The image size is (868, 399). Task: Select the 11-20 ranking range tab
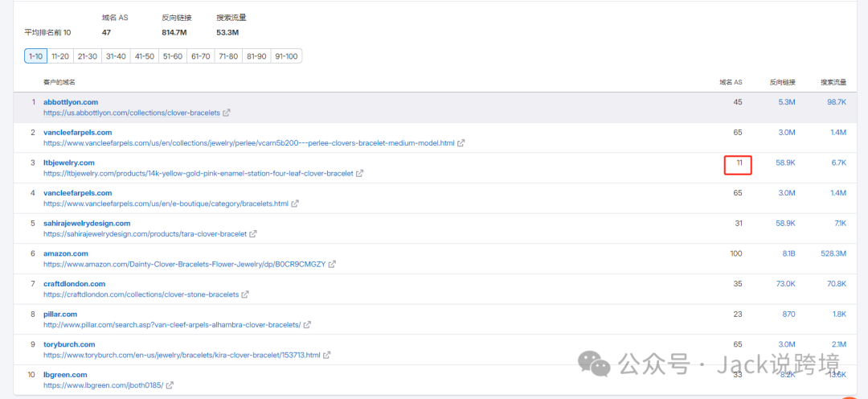click(x=59, y=56)
